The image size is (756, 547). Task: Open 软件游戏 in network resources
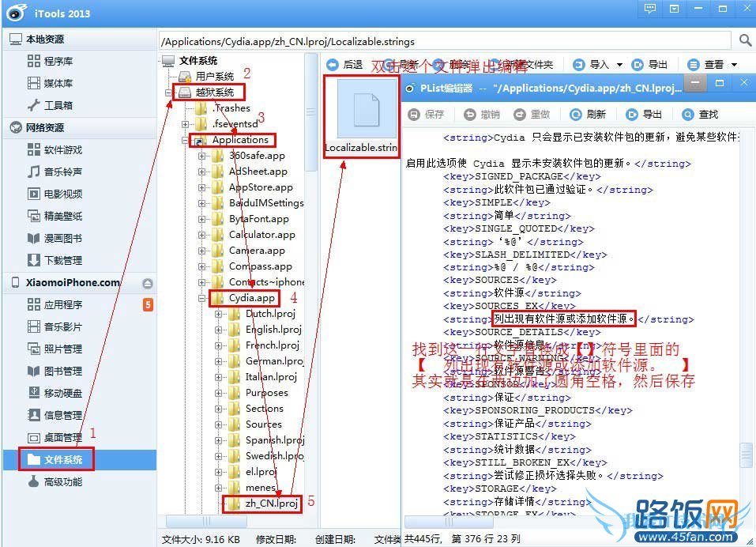(55, 149)
